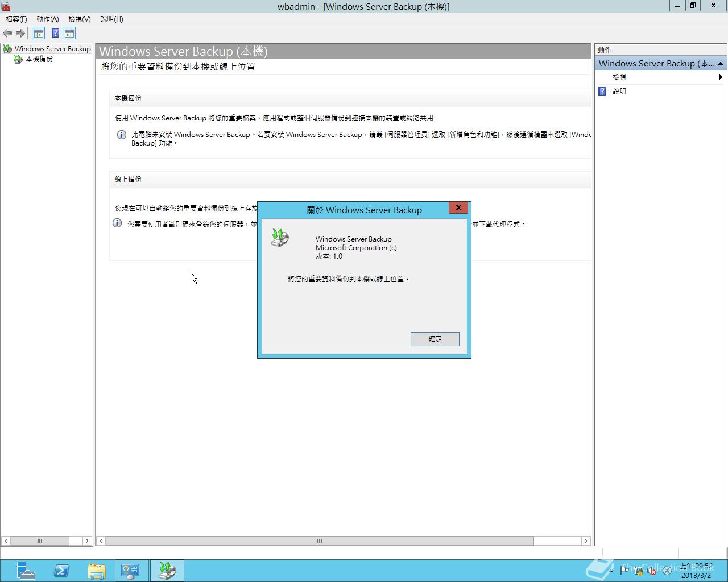Click 確定 button in About dialog

pyautogui.click(x=435, y=339)
